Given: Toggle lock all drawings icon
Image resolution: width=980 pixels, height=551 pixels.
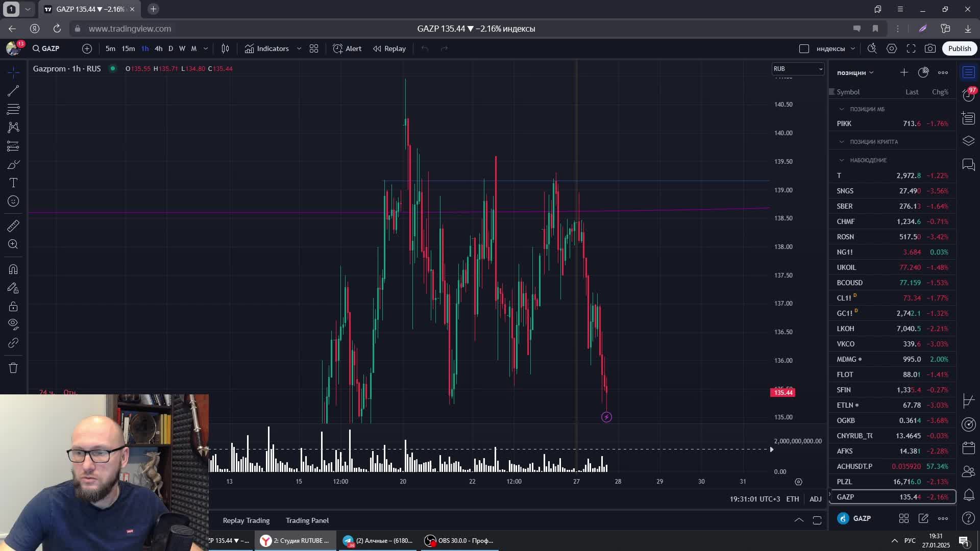Looking at the screenshot, I should [13, 307].
